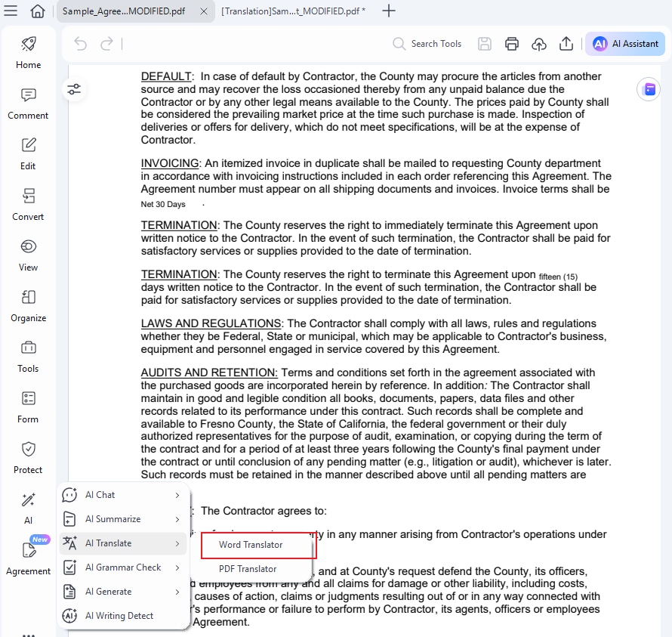Open the hamburger main menu
Viewport: 672px width, 637px height.
pos(11,11)
